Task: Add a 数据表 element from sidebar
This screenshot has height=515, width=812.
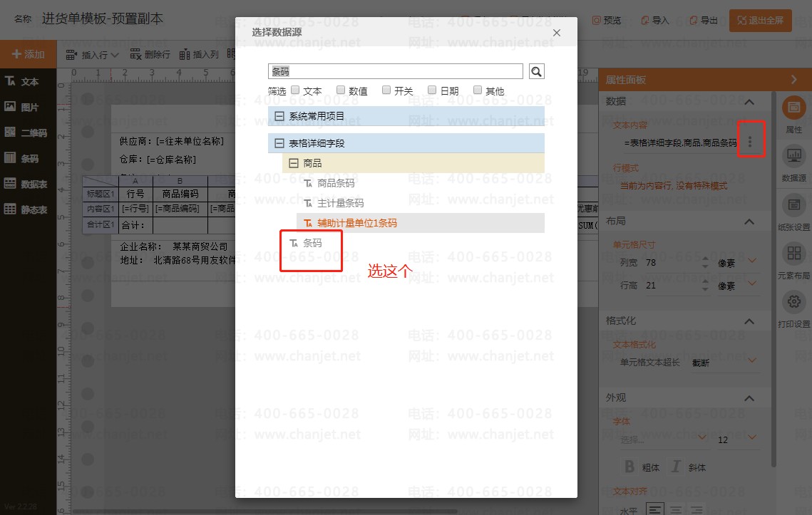Action: point(26,184)
